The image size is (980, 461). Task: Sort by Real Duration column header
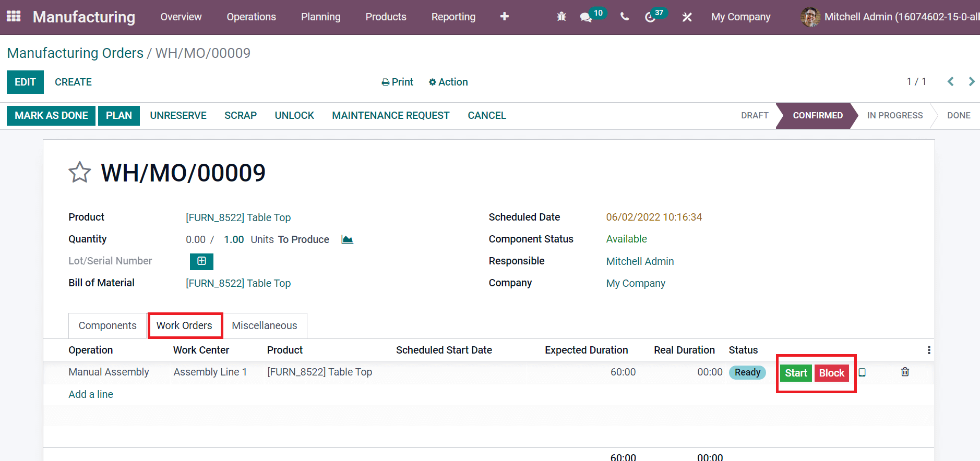click(685, 350)
